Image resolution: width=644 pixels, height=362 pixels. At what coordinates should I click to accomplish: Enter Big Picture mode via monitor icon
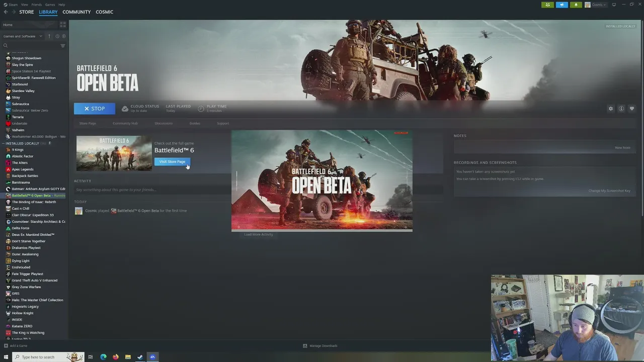click(614, 5)
